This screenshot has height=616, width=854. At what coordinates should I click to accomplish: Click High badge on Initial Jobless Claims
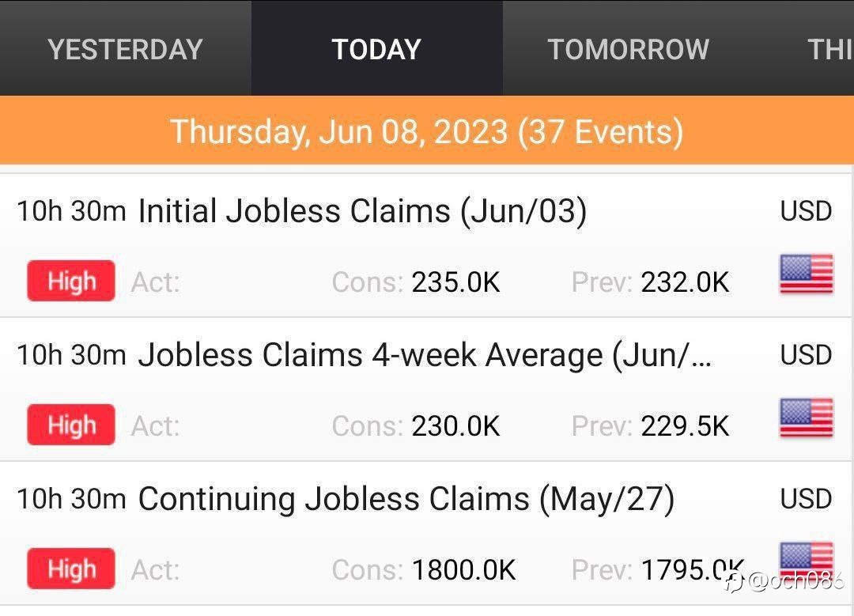coord(71,281)
